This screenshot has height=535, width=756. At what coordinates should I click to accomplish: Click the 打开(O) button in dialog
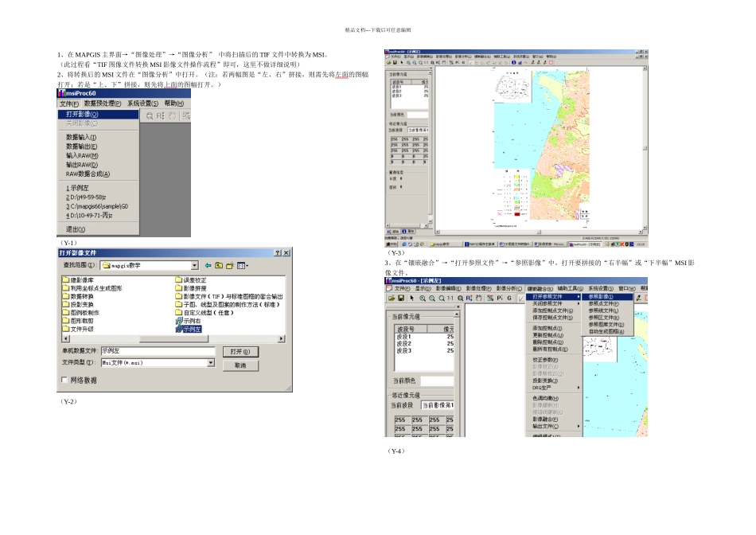coord(240,351)
